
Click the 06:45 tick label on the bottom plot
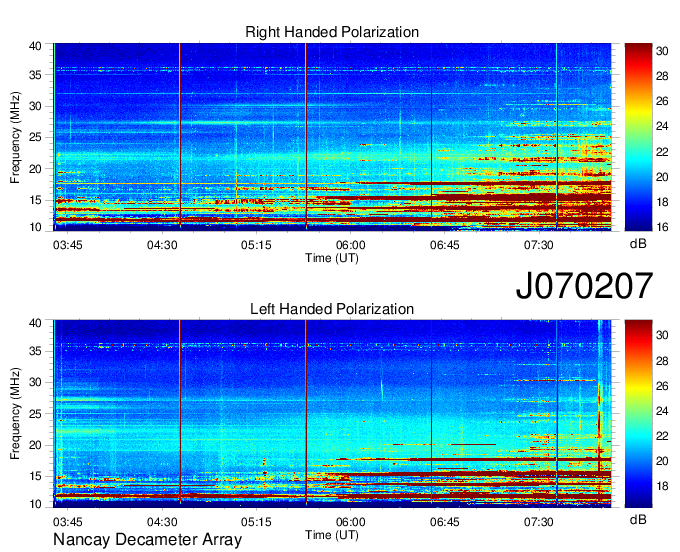pos(445,522)
